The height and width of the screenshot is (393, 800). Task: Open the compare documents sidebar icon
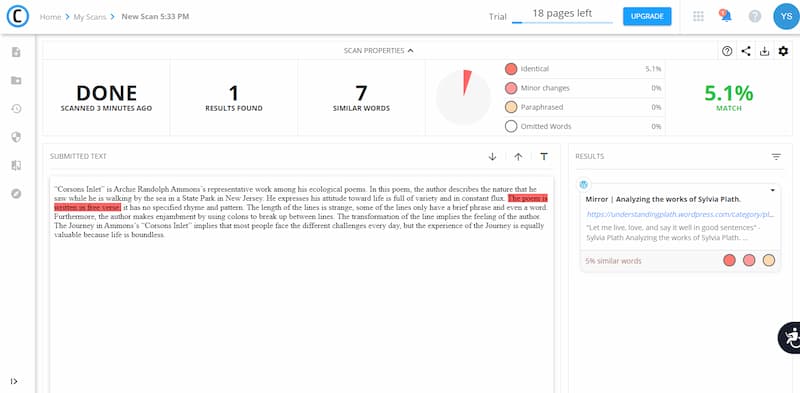click(x=16, y=165)
